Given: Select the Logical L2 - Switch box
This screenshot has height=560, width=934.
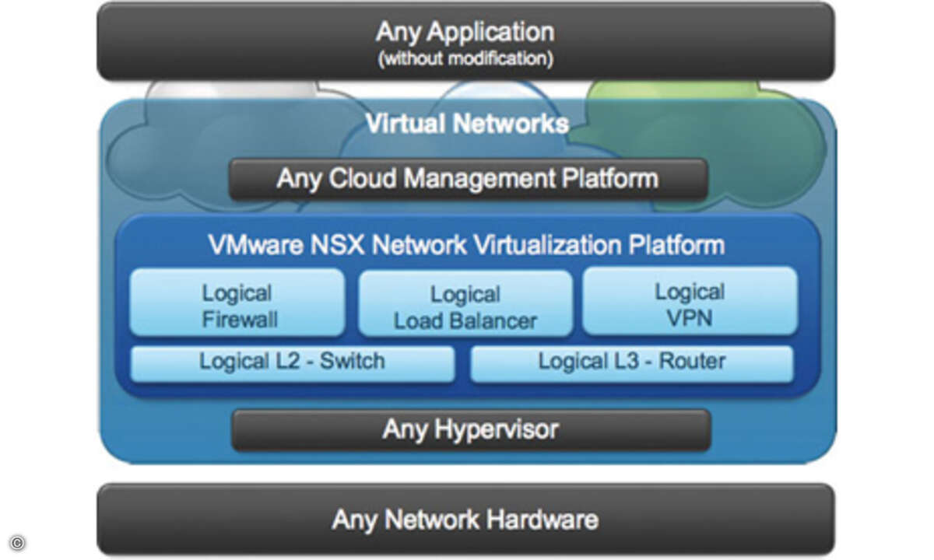Looking at the screenshot, I should pyautogui.click(x=292, y=364).
